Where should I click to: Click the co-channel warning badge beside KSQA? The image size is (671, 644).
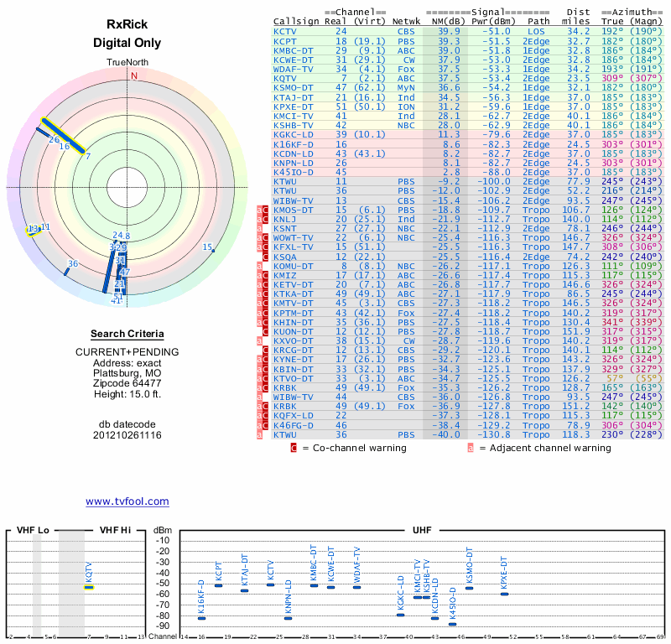tap(265, 257)
